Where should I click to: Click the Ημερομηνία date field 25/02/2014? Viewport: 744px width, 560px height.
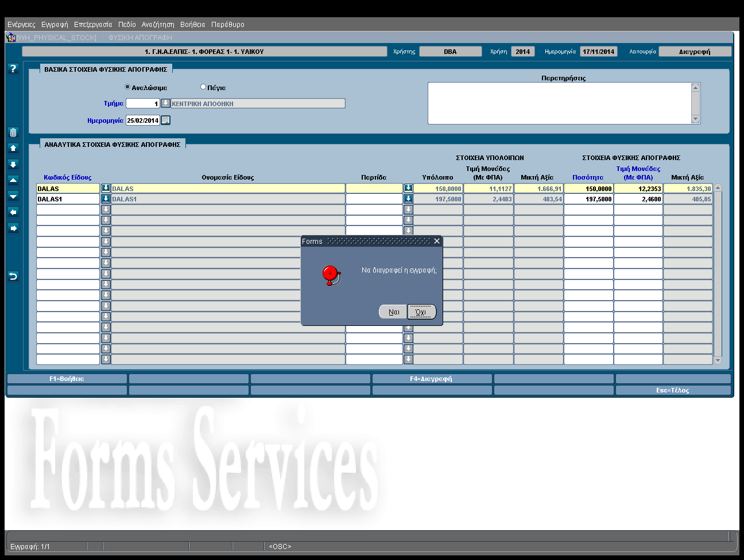point(142,120)
